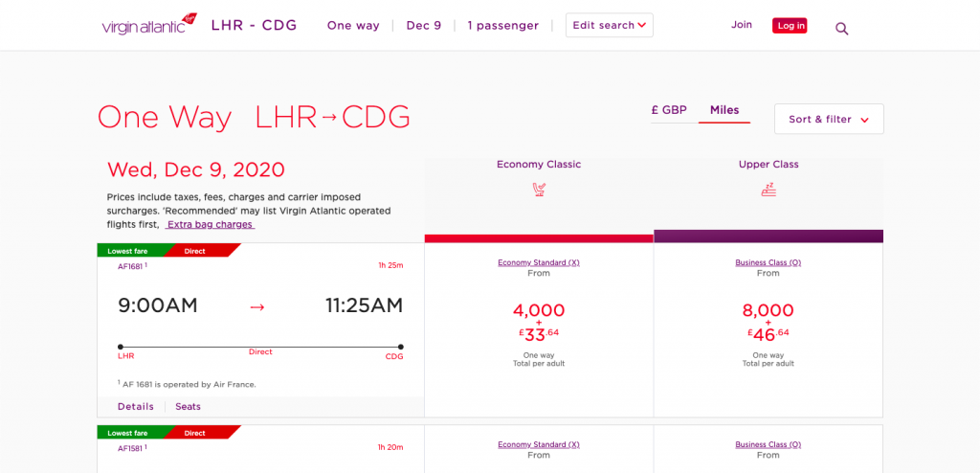Show Details for flight AF1681
The height and width of the screenshot is (473, 980).
pos(136,407)
